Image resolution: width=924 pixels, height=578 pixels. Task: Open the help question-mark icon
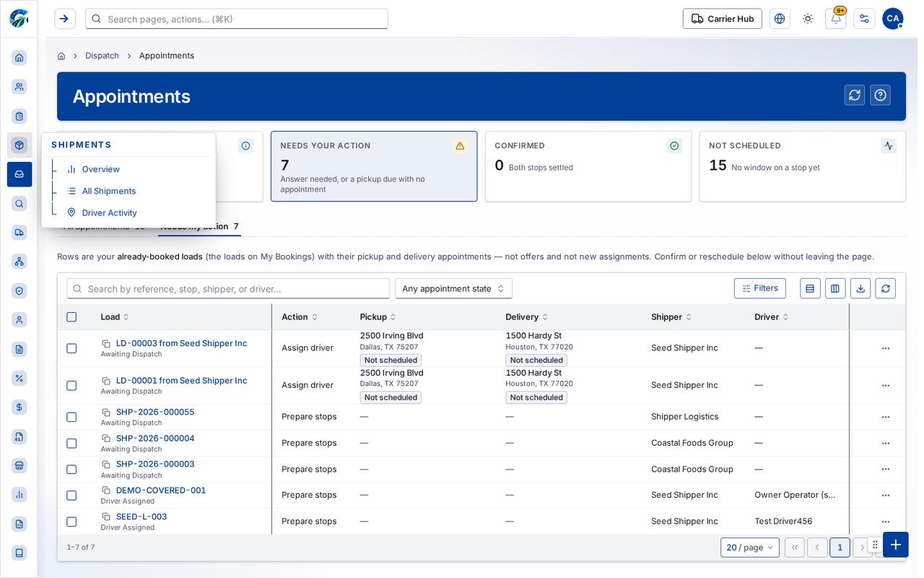tap(881, 95)
